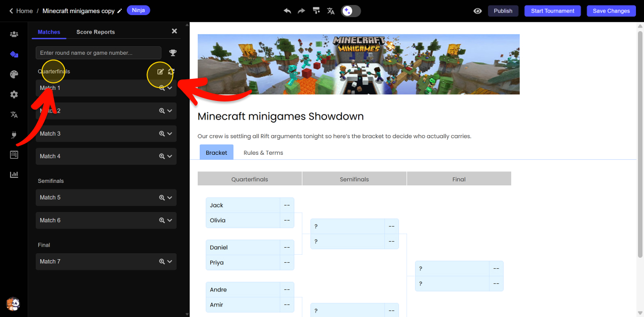644x317 pixels.
Task: Click the Start Tournament button
Action: (x=552, y=11)
